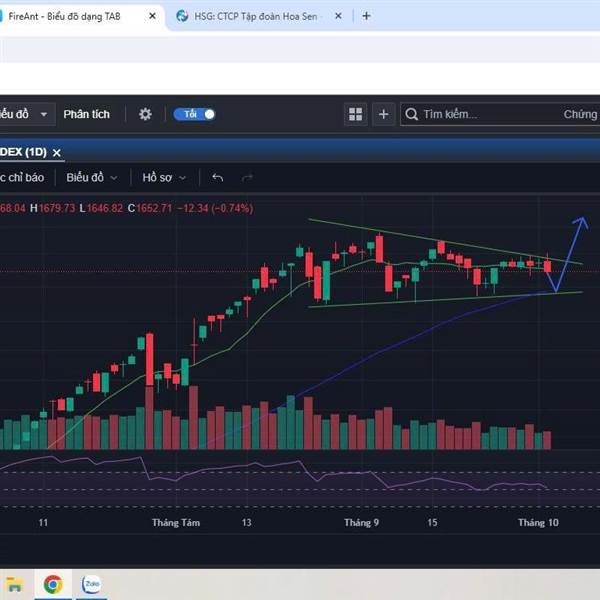Open a new browser tab

click(x=366, y=16)
